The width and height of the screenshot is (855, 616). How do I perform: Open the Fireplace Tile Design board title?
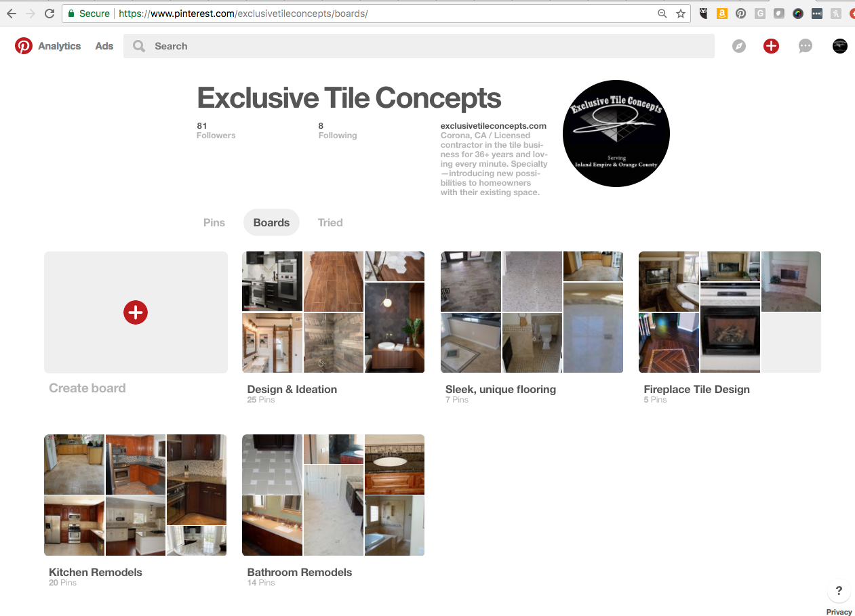pyautogui.click(x=696, y=389)
